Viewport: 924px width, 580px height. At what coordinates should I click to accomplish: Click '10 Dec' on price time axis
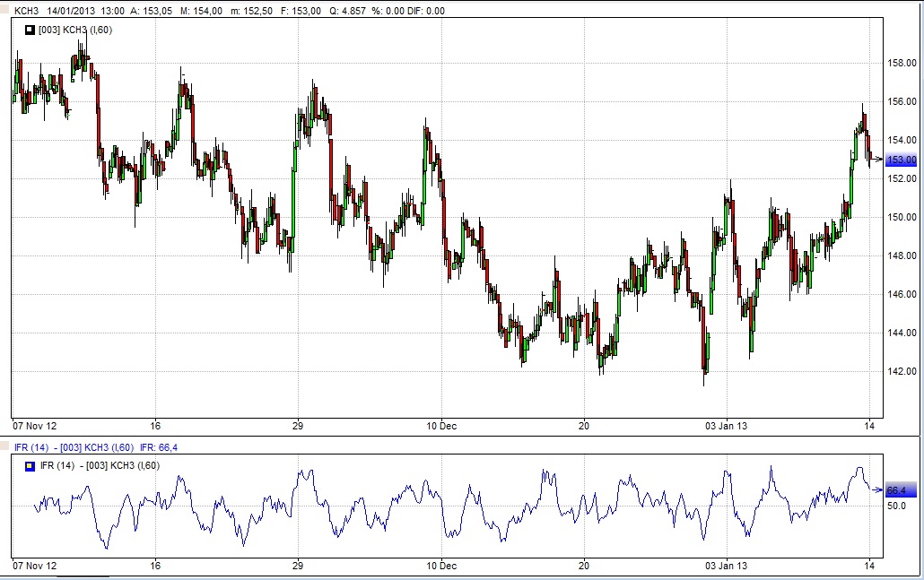[441, 427]
